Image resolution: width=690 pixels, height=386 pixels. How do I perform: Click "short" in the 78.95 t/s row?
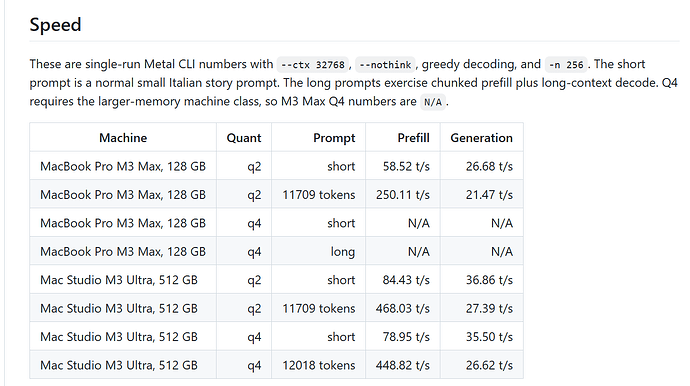pyautogui.click(x=341, y=337)
